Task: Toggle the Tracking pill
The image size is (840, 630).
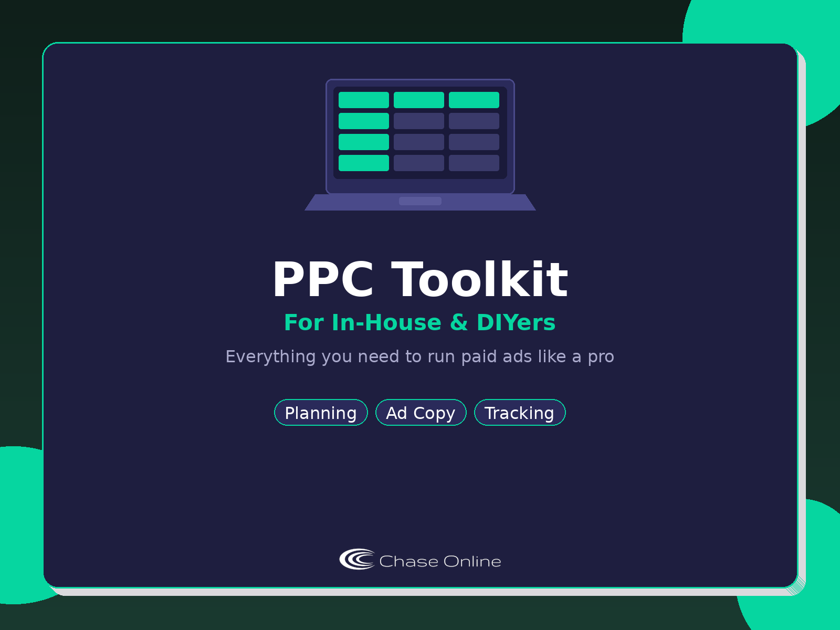Action: coord(520,413)
